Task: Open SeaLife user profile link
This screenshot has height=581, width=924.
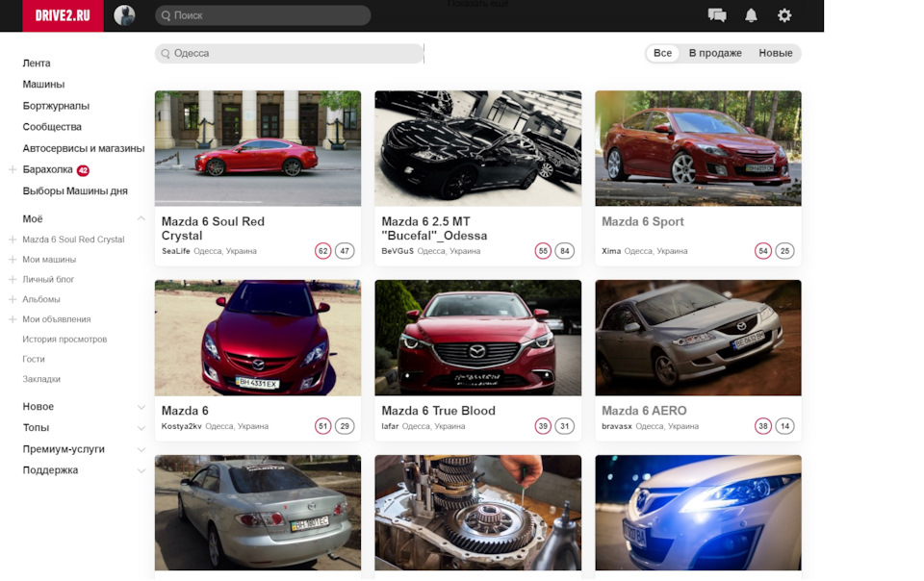Action: 175,251
